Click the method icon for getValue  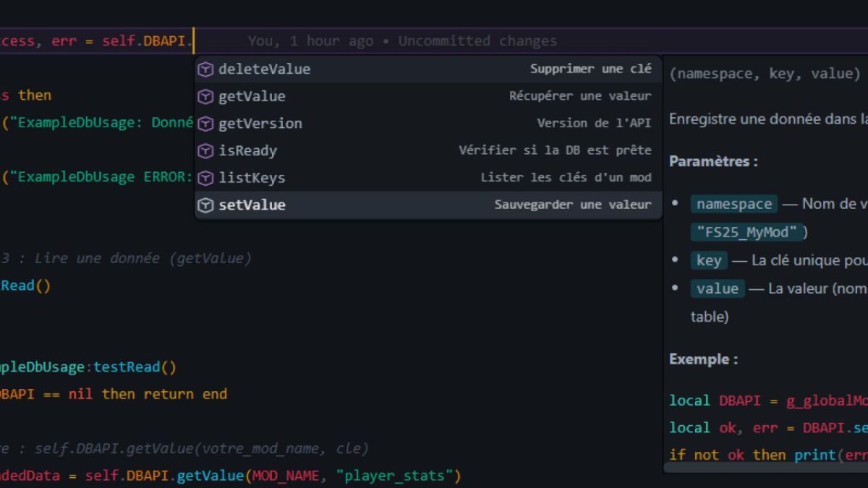205,96
